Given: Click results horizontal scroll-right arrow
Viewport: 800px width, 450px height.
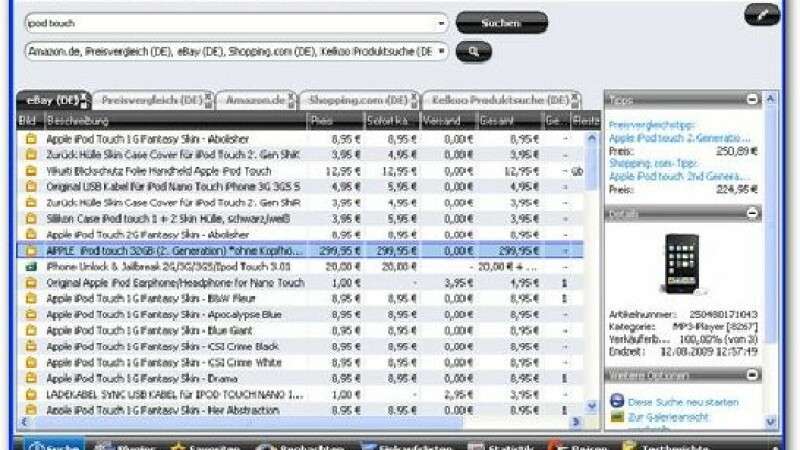Looking at the screenshot, I should (576, 421).
